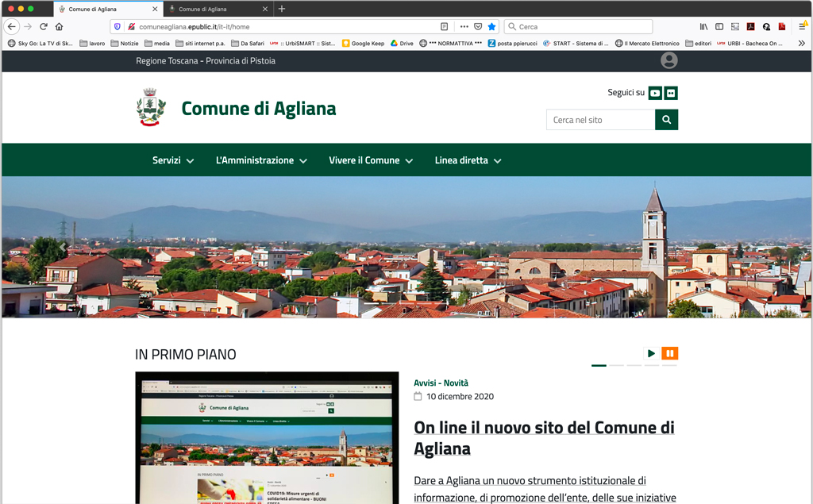Image resolution: width=813 pixels, height=504 pixels.
Task: Click the 'Cerca nel sito' search field
Action: (600, 120)
